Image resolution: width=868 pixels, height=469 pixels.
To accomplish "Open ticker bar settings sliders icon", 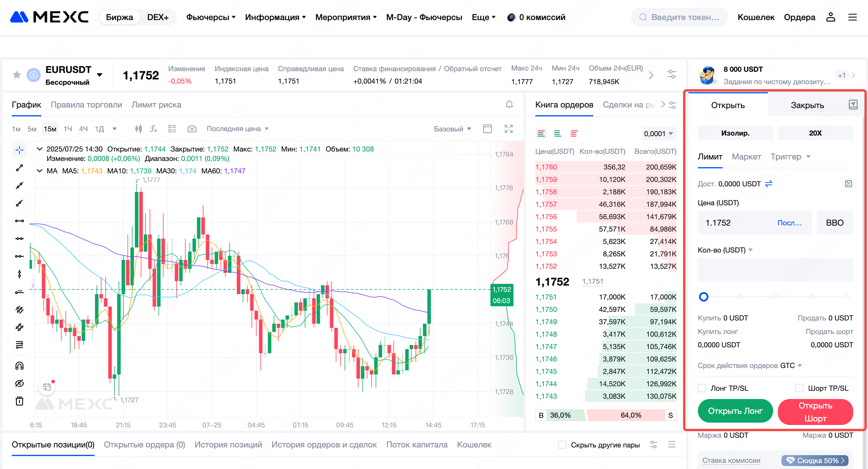I will (672, 74).
